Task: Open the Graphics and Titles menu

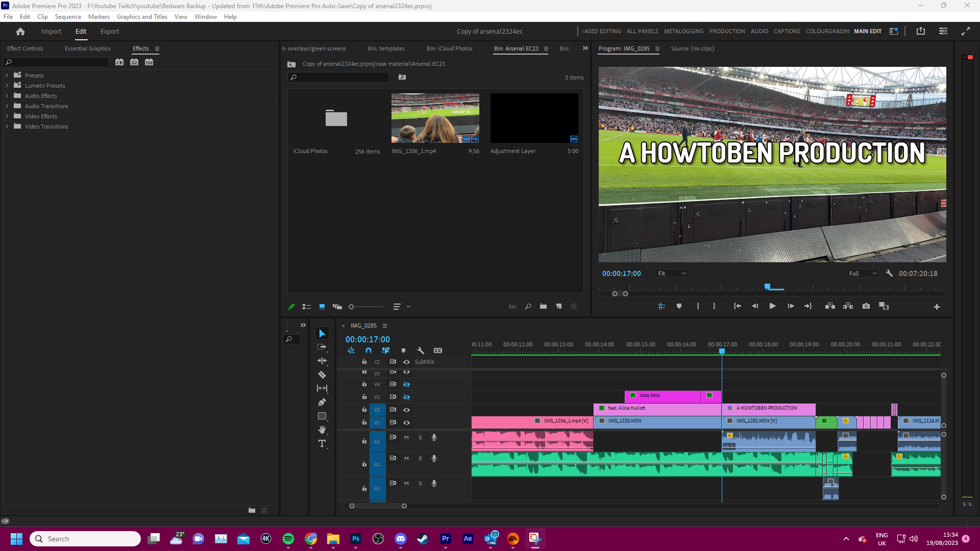Action: pyautogui.click(x=142, y=17)
